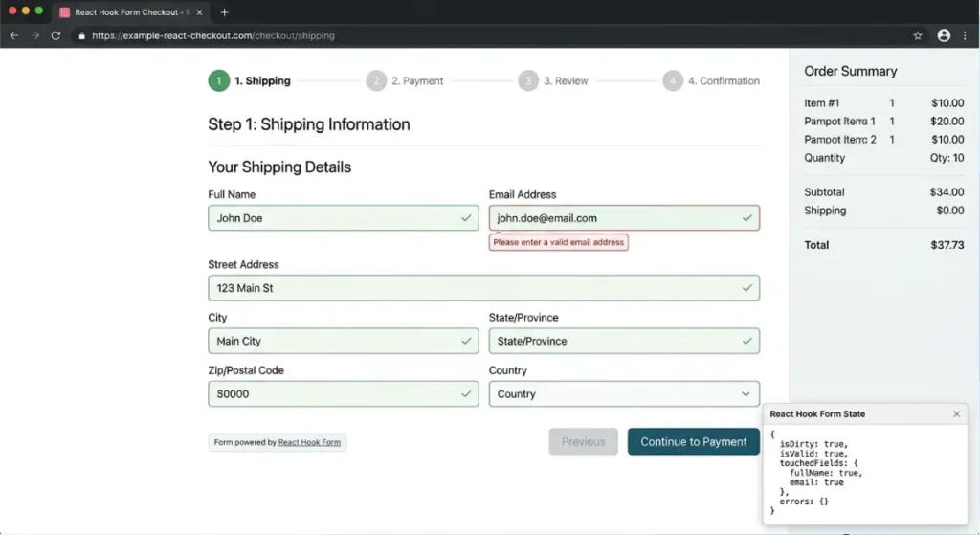Open the browser profile avatar
The width and height of the screenshot is (980, 535).
(944, 35)
